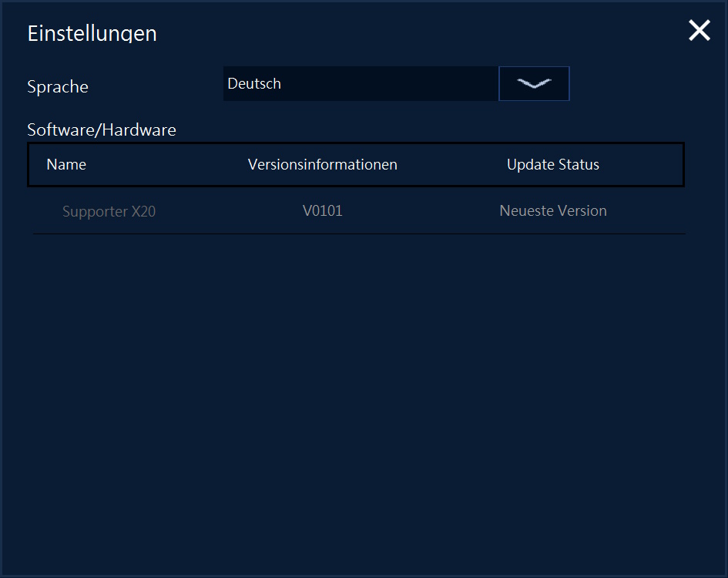Click the Sprache label

58,87
